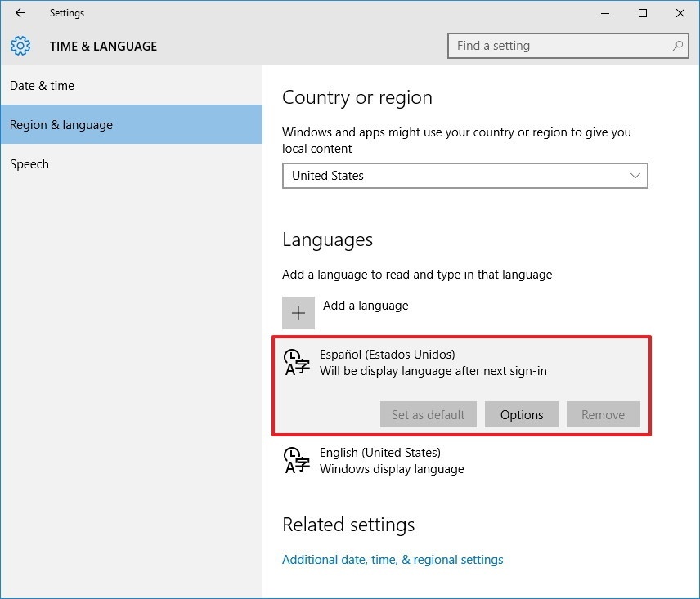The height and width of the screenshot is (599, 700).
Task: Go back using the arrow in title bar
Action: coord(20,13)
